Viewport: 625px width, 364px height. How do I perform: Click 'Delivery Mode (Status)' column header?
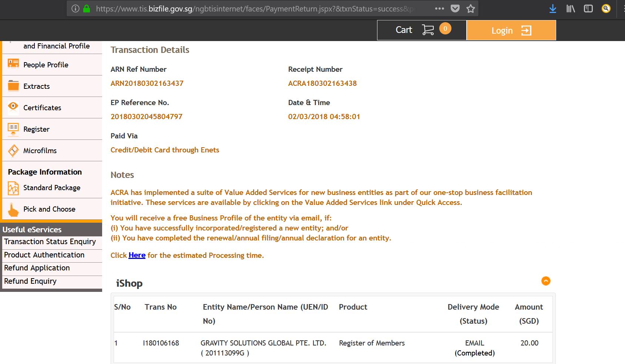point(473,314)
